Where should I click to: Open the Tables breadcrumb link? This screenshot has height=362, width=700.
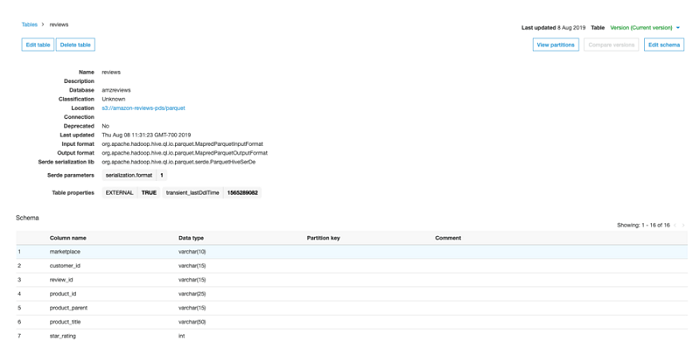pyautogui.click(x=29, y=25)
